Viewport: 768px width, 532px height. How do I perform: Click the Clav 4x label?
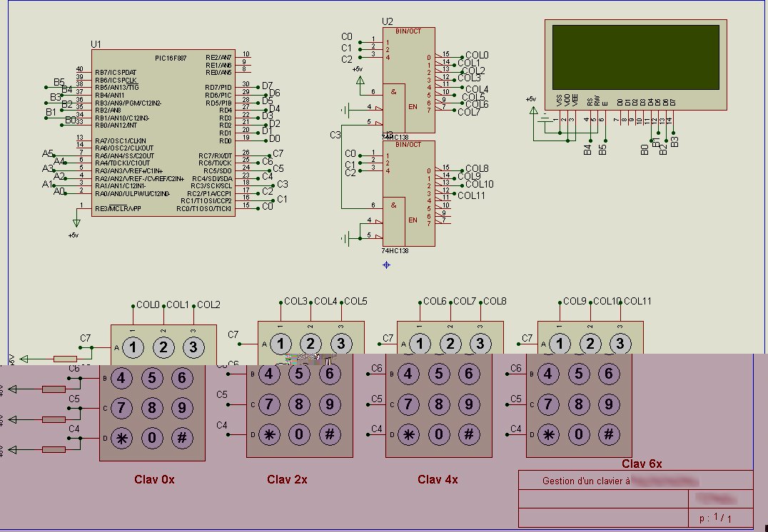pos(438,480)
